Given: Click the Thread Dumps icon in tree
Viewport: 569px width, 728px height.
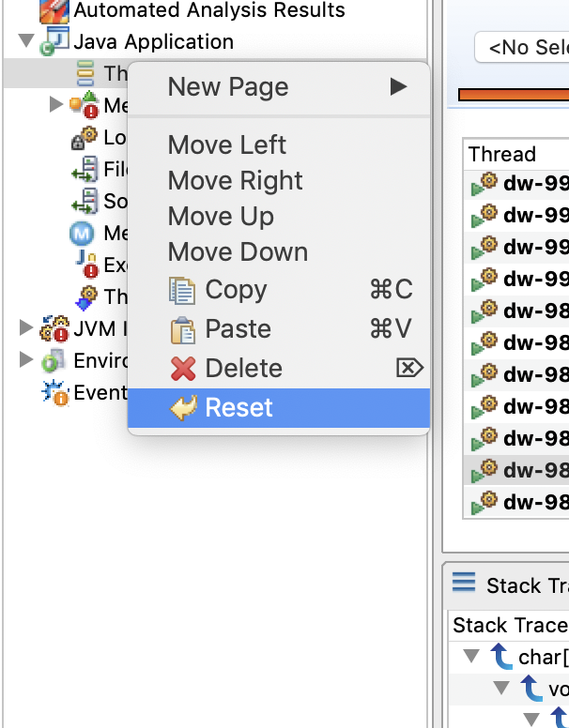Looking at the screenshot, I should [86, 297].
